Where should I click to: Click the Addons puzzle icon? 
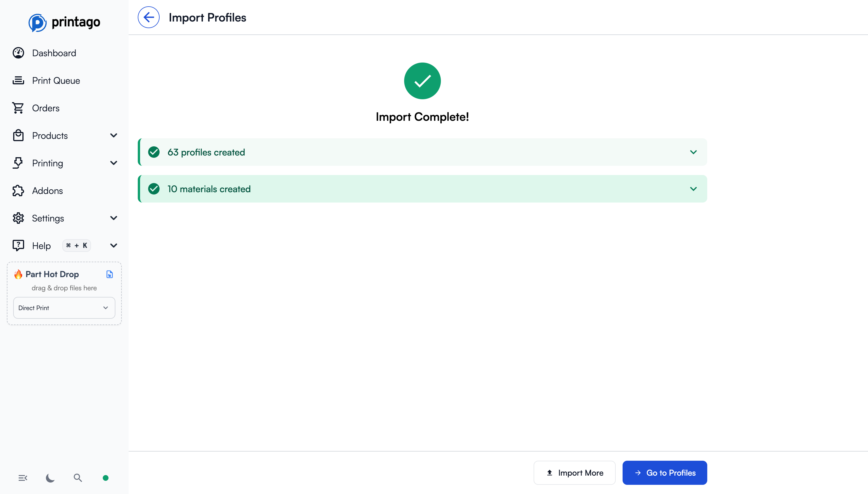pos(18,191)
